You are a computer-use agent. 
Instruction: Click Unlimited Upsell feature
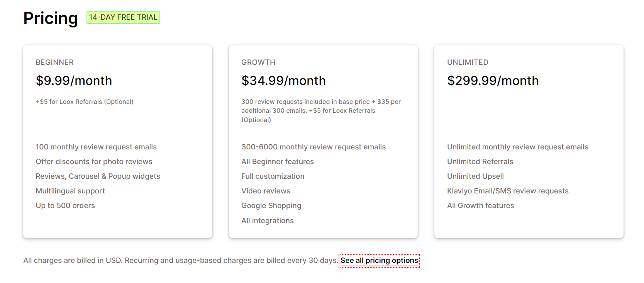click(475, 176)
